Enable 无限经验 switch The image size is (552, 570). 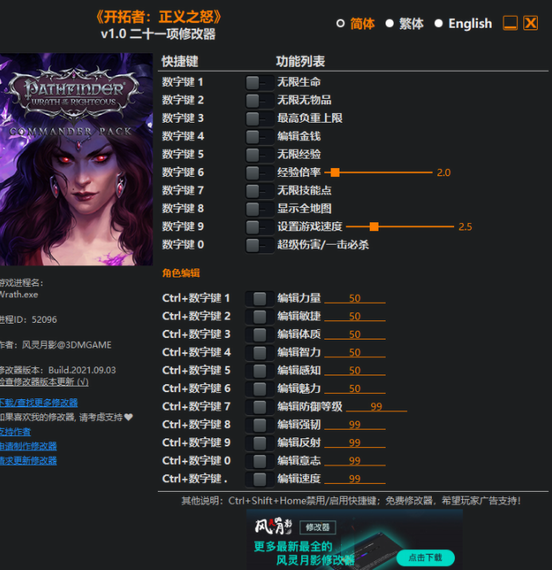point(260,155)
